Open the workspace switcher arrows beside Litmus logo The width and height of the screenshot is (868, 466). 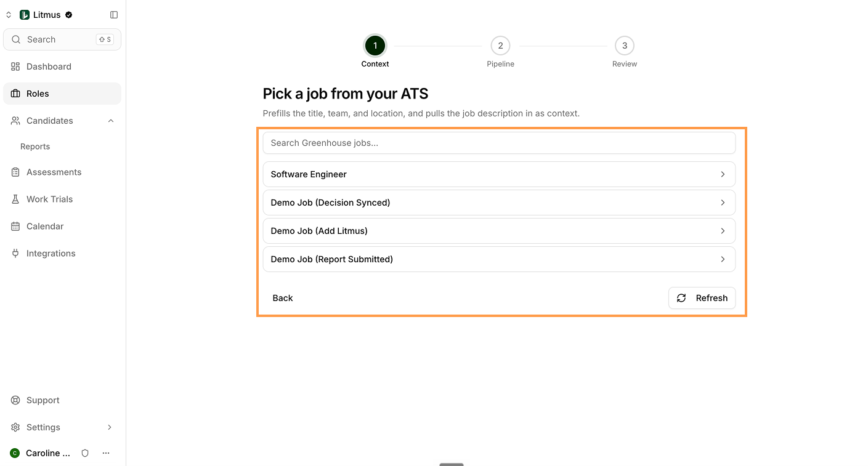[x=9, y=15]
